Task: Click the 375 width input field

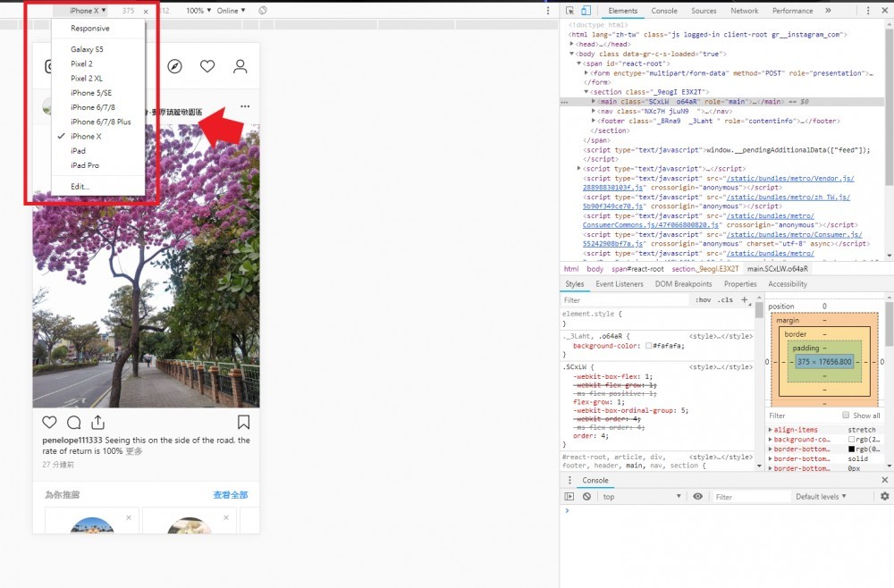Action: 128,10
